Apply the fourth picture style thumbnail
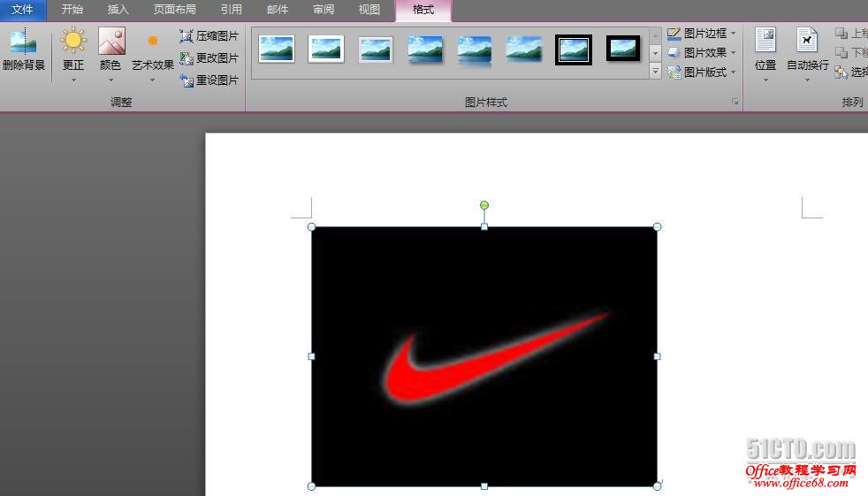The image size is (868, 496). (x=425, y=50)
